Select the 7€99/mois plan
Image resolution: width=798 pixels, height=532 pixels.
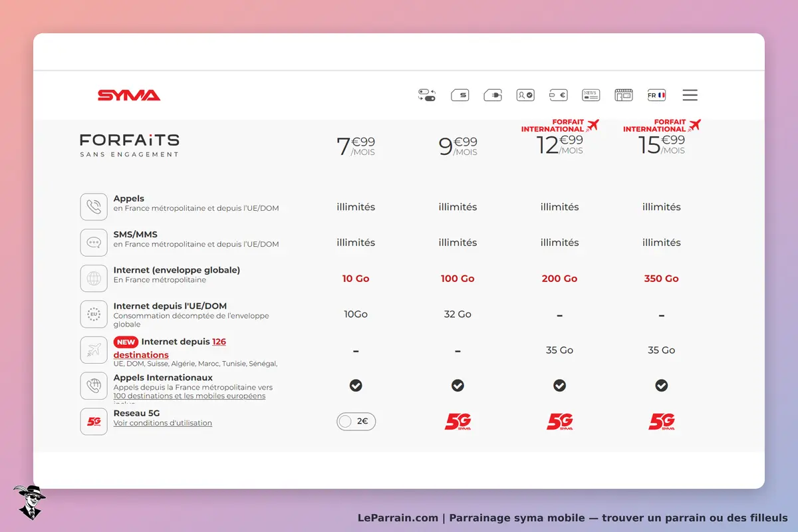[x=356, y=146]
